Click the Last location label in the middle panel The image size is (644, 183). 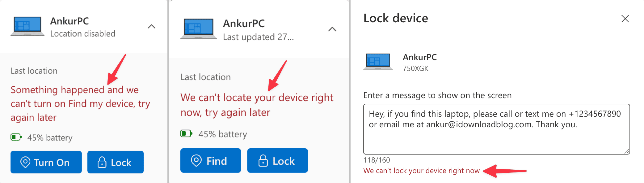(205, 77)
